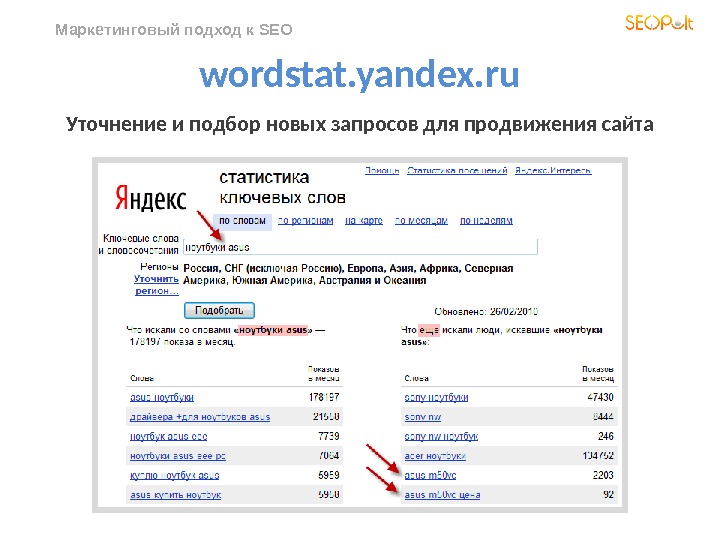Click the 'Обновлено: 26/02/2010' text
720x540 pixels.
point(486,312)
